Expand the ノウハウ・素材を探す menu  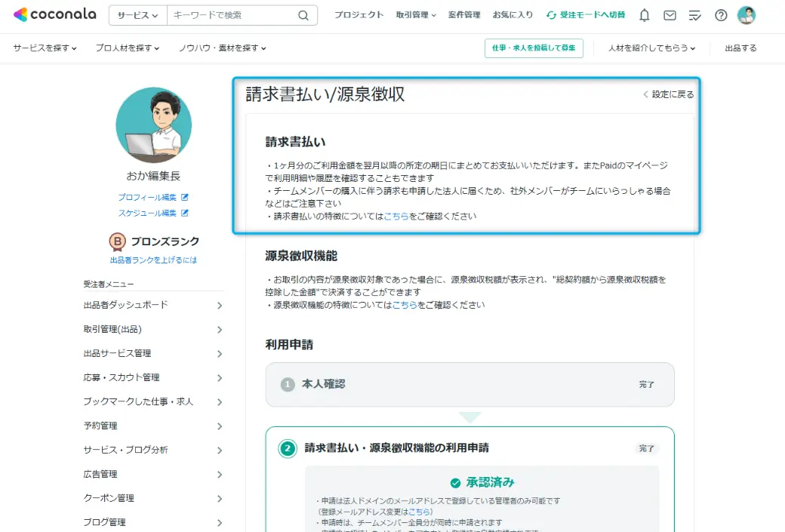click(x=223, y=48)
